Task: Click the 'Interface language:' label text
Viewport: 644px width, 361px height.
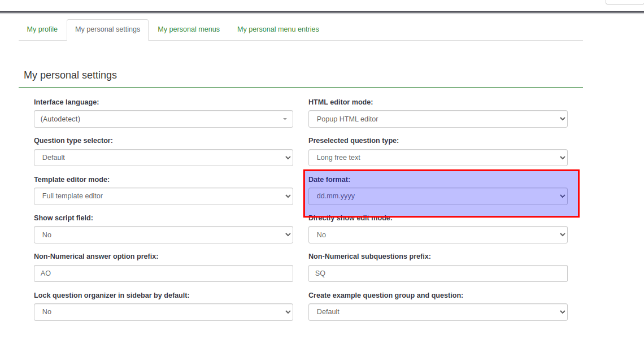Action: pos(67,102)
